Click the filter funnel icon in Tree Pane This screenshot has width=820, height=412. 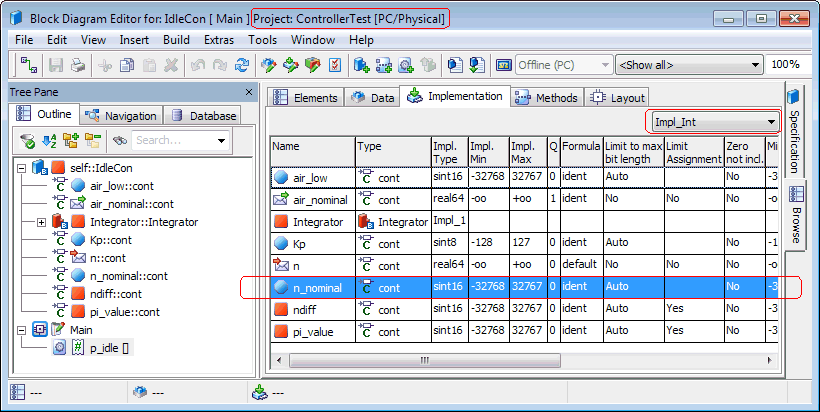[x=27, y=140]
